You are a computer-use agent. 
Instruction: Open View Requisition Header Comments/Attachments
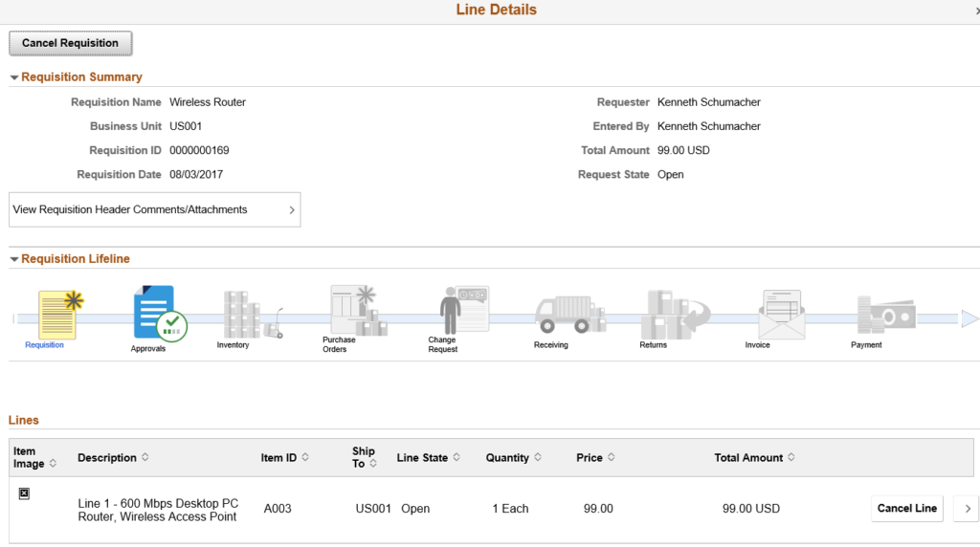154,209
